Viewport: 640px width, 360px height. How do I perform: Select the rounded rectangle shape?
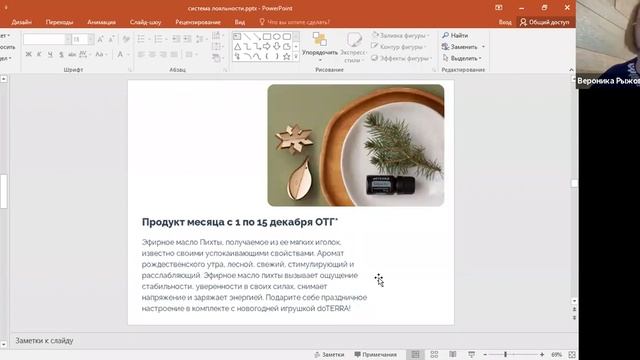pos(287,37)
